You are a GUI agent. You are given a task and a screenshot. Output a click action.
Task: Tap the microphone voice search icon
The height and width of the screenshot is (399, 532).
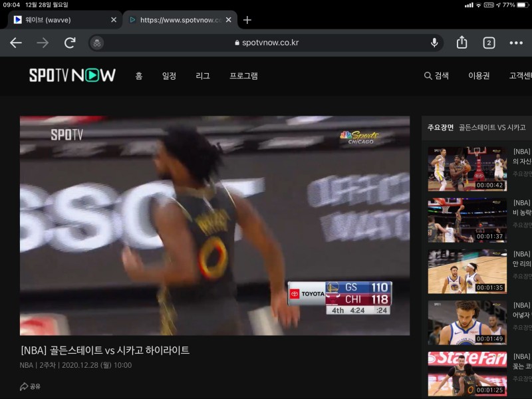(434, 43)
